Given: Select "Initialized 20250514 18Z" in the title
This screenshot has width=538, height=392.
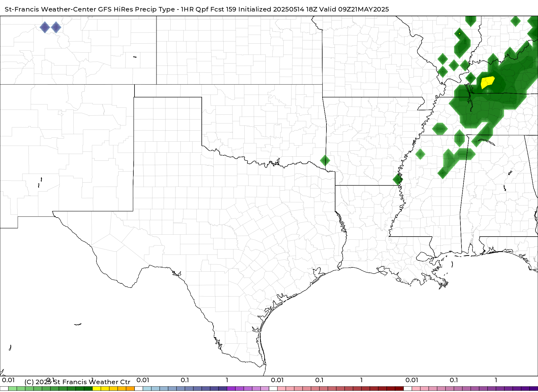Looking at the screenshot, I should click(x=278, y=9).
